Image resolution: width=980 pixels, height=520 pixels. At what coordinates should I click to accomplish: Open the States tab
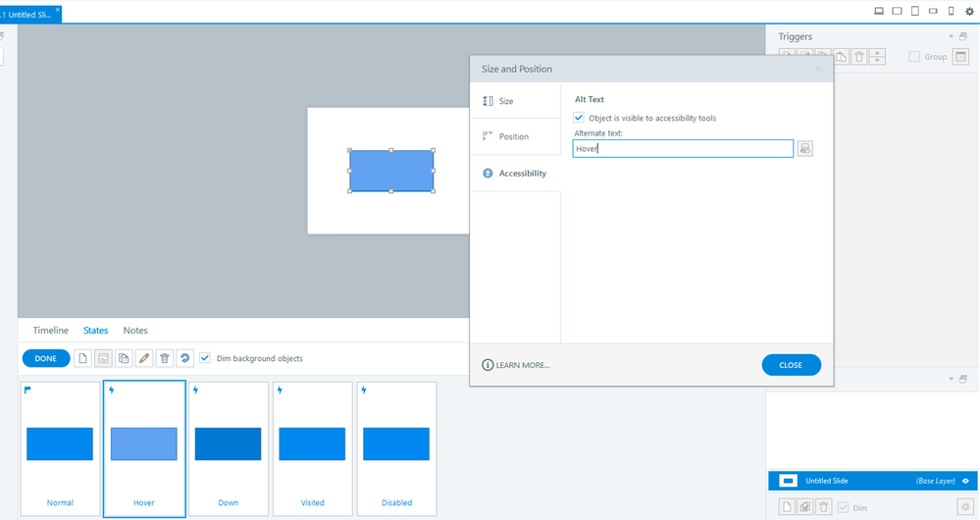[x=95, y=330]
